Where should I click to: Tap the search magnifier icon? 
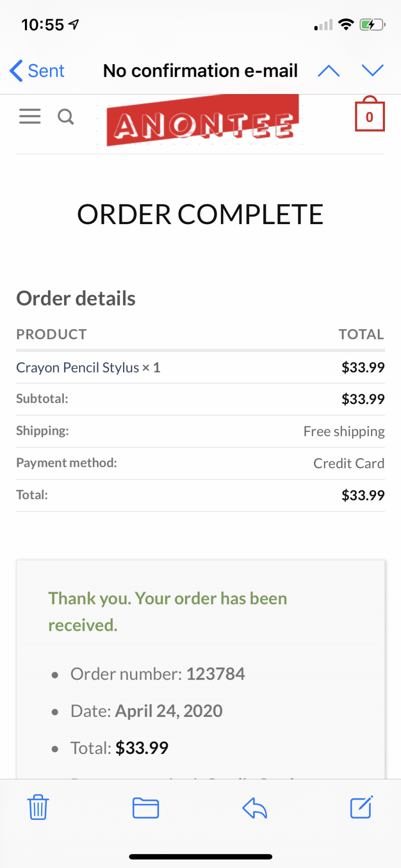click(x=66, y=117)
